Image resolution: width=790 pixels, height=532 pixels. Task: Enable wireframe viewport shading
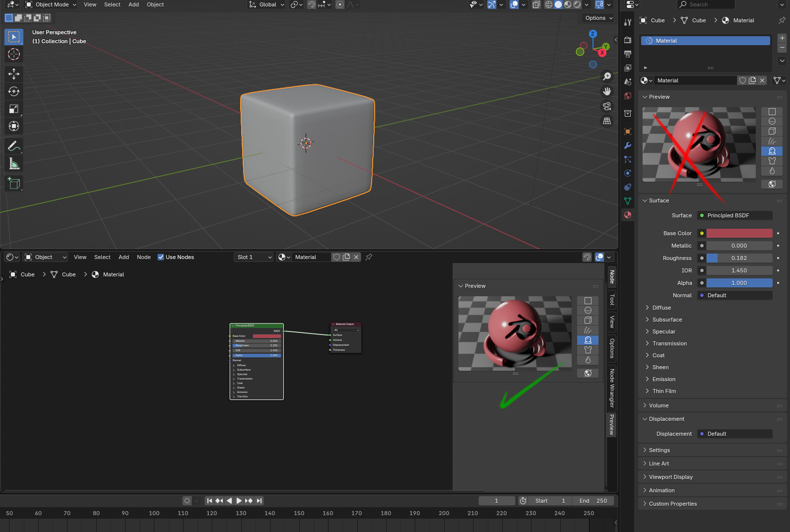click(x=549, y=4)
